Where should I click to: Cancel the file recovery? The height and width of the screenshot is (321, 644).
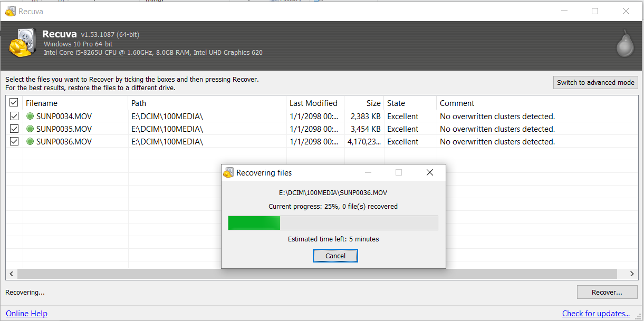pyautogui.click(x=335, y=256)
